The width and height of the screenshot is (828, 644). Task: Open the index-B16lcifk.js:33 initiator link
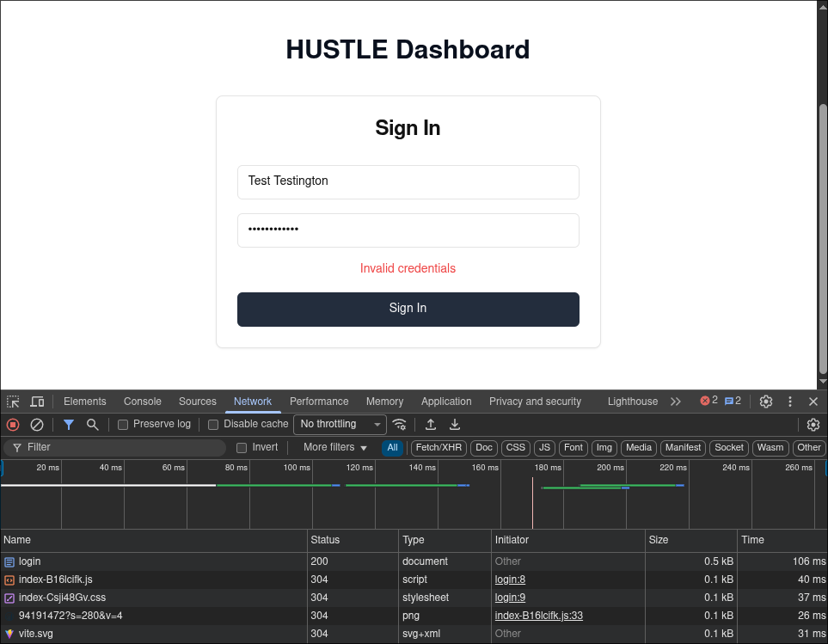pos(538,616)
